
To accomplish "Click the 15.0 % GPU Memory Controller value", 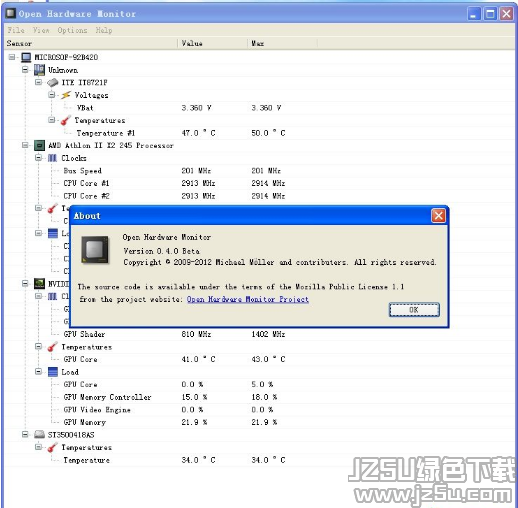I will click(x=194, y=397).
